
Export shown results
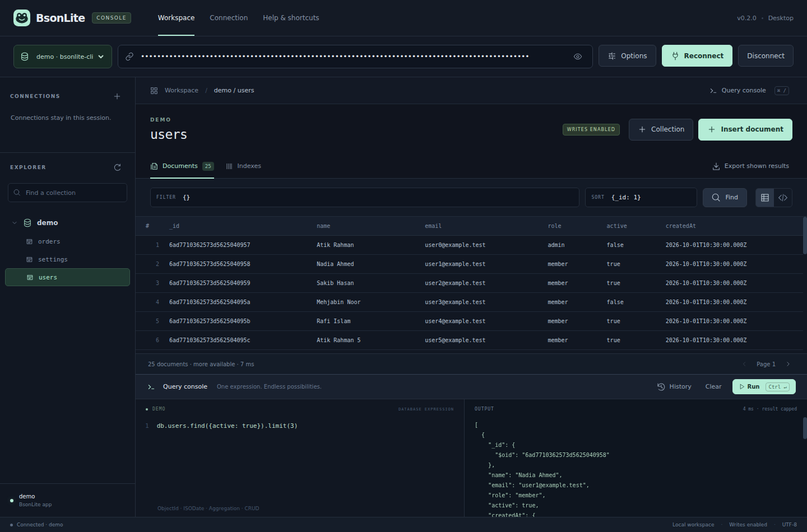[x=750, y=166]
